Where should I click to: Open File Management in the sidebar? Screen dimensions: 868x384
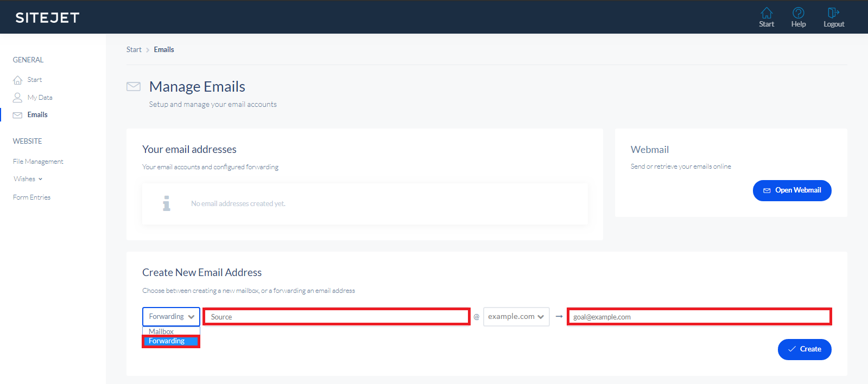(x=38, y=162)
